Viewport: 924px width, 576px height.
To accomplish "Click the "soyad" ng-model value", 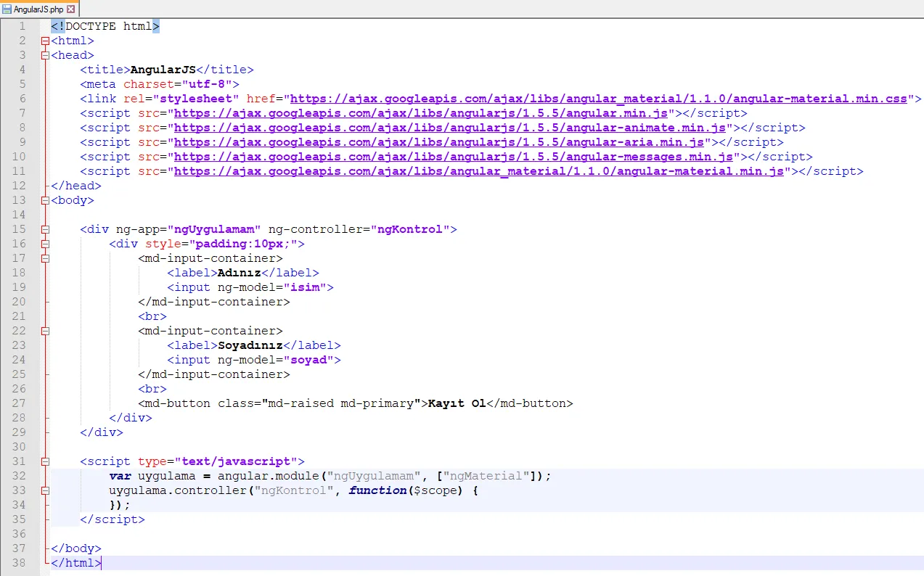I will coord(308,360).
